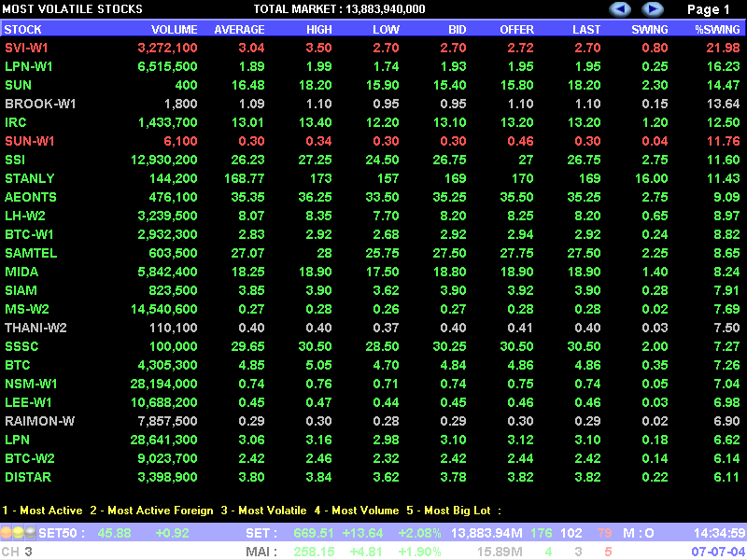
Task: Go to the previous page with the left arrow
Action: point(620,9)
